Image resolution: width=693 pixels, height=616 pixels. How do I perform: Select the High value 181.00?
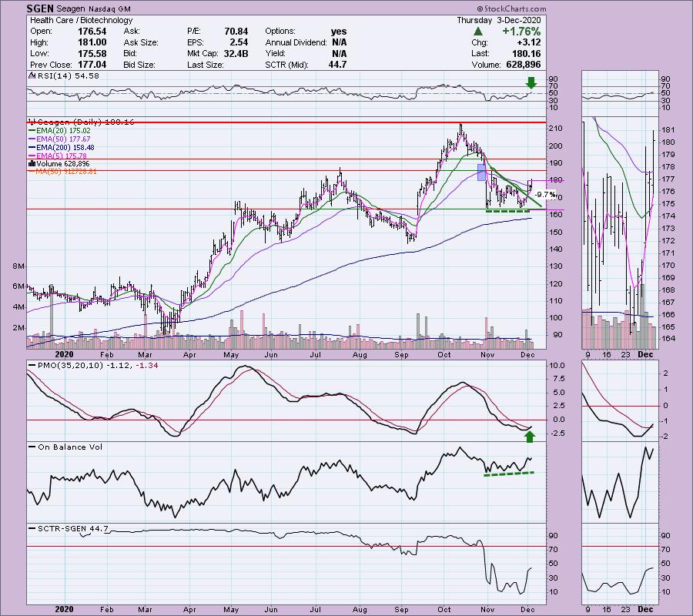[x=92, y=42]
